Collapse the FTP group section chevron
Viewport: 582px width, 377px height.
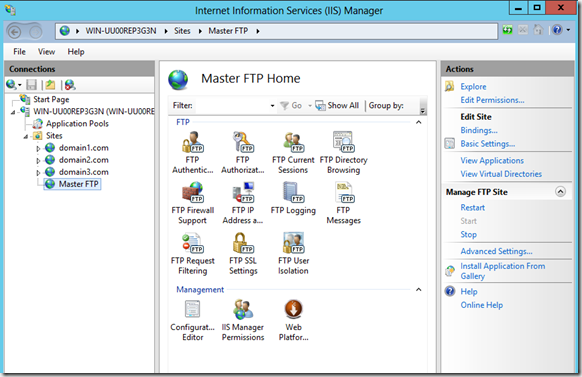pyautogui.click(x=419, y=122)
